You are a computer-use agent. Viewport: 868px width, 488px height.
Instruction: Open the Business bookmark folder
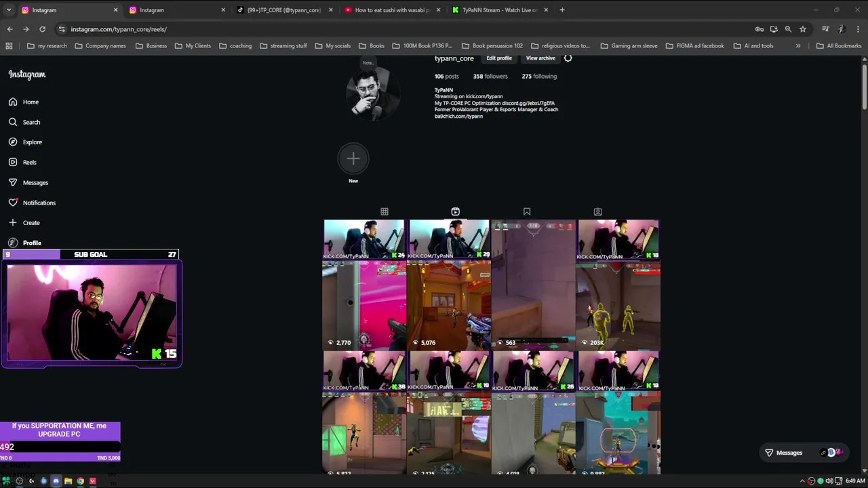coord(151,46)
